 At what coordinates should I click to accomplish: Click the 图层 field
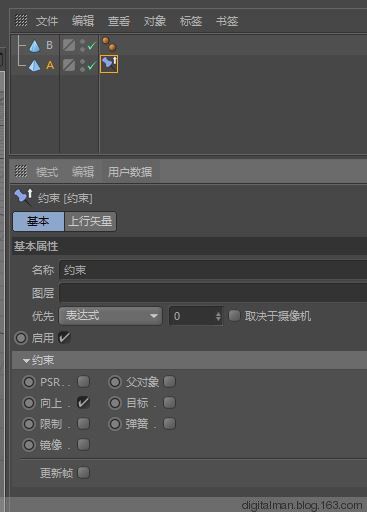click(x=213, y=293)
